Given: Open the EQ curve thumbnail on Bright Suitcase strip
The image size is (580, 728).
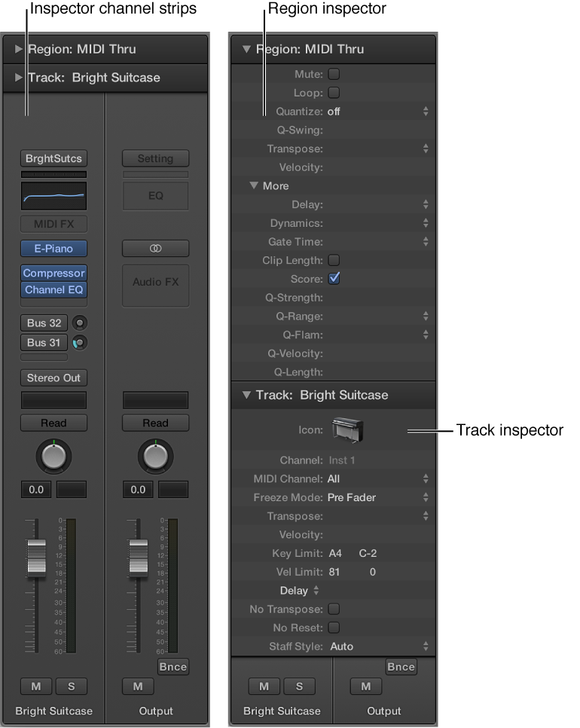Looking at the screenshot, I should (53, 196).
